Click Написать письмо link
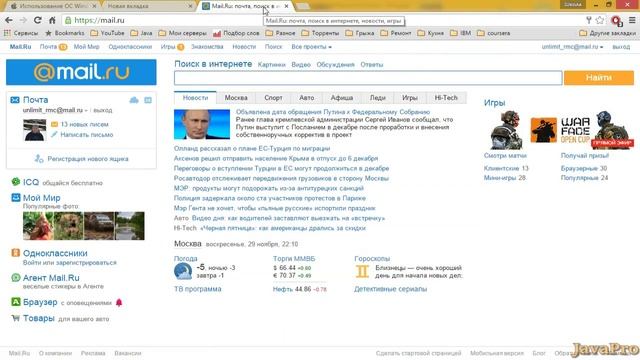This screenshot has height=360, width=640. tap(87, 134)
